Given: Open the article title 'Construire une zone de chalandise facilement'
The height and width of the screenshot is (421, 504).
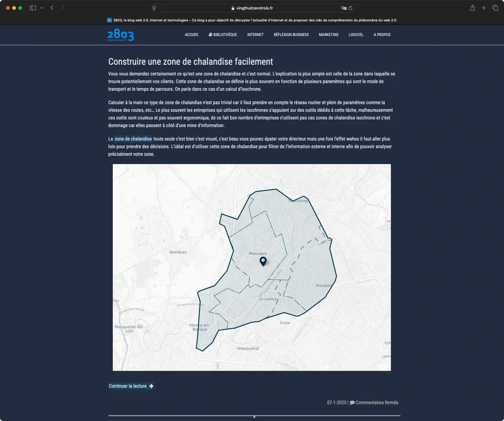Looking at the screenshot, I should click(x=190, y=62).
